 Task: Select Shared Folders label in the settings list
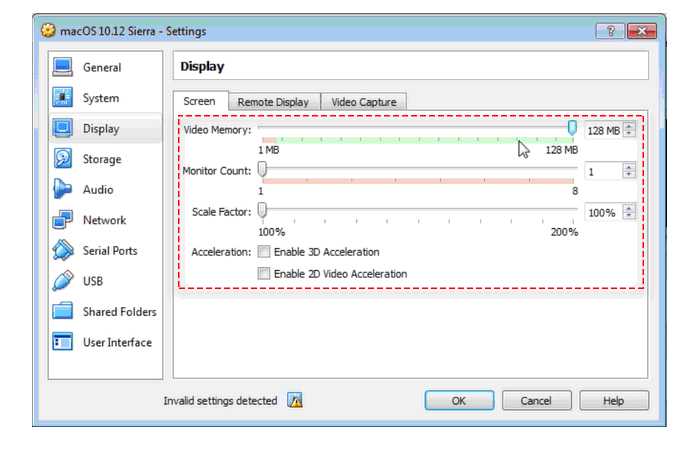coord(120,312)
